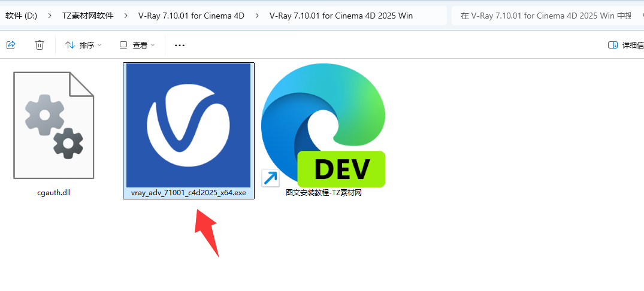Click the delete trash can icon
This screenshot has height=291, width=644.
(40, 45)
